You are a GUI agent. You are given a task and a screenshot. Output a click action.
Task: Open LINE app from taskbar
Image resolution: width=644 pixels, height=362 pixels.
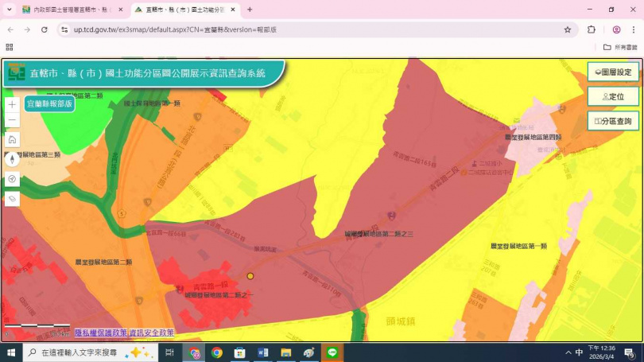point(332,352)
